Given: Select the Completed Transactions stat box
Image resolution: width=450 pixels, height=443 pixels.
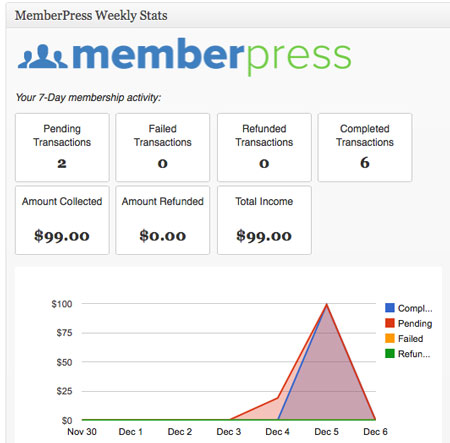Looking at the screenshot, I should click(365, 148).
